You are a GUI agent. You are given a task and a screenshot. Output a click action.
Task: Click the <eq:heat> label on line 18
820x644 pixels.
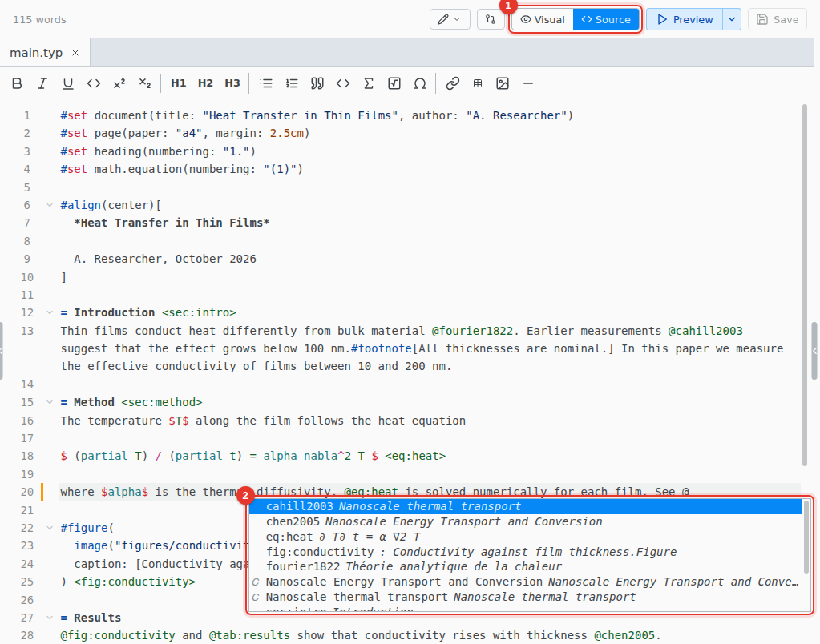415,456
